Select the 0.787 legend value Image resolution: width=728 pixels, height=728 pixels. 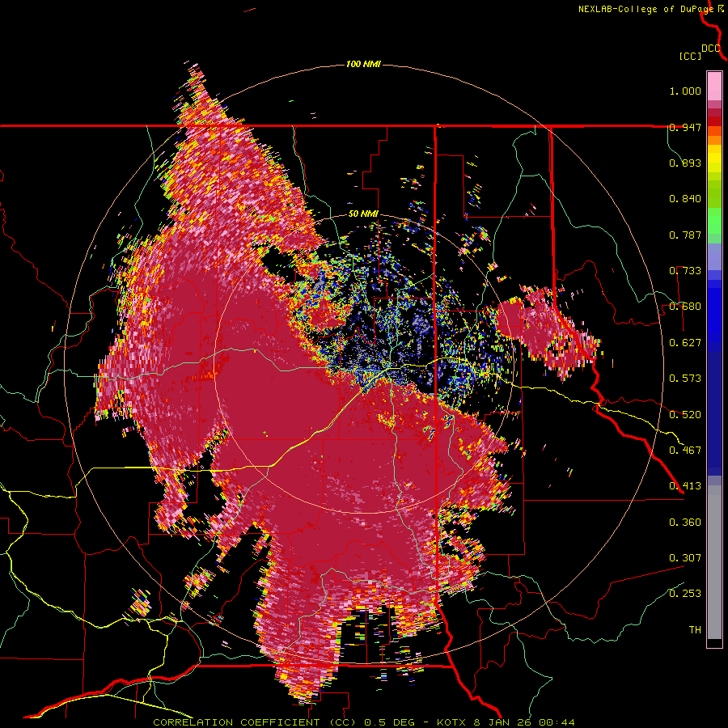(685, 235)
